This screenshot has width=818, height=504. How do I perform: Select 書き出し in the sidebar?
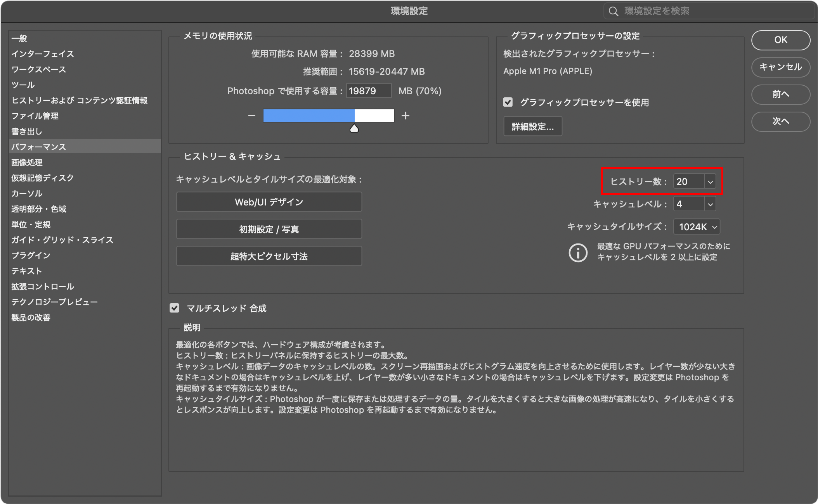(85, 131)
